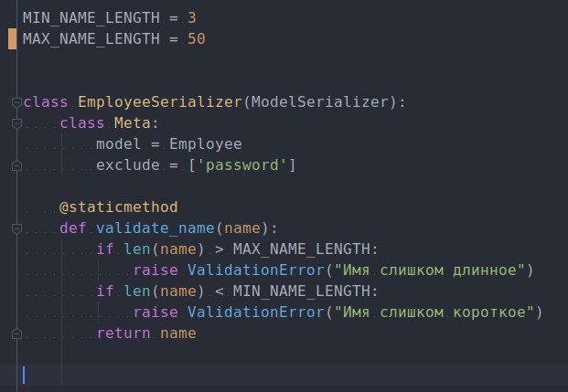This screenshot has height=392, width=568.
Task: Click the value 3
Action: coord(192,17)
